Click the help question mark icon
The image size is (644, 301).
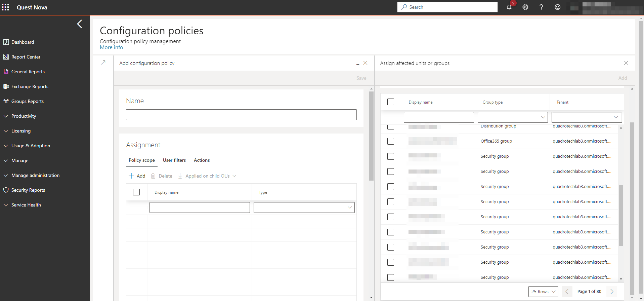(x=541, y=7)
